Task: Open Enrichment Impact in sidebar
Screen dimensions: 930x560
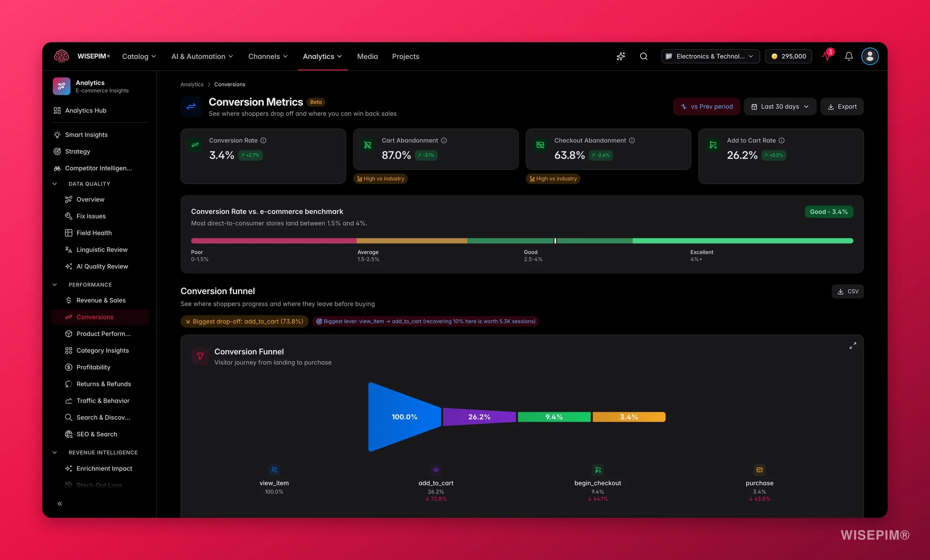Action: (x=100, y=469)
